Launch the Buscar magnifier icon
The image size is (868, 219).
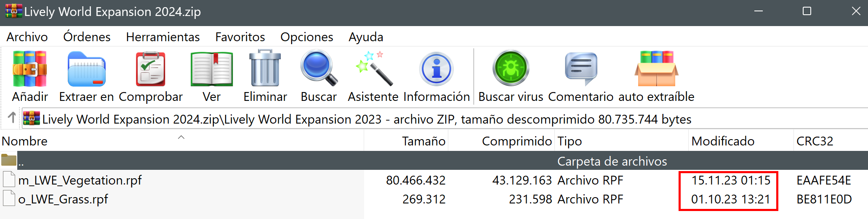coord(319,69)
